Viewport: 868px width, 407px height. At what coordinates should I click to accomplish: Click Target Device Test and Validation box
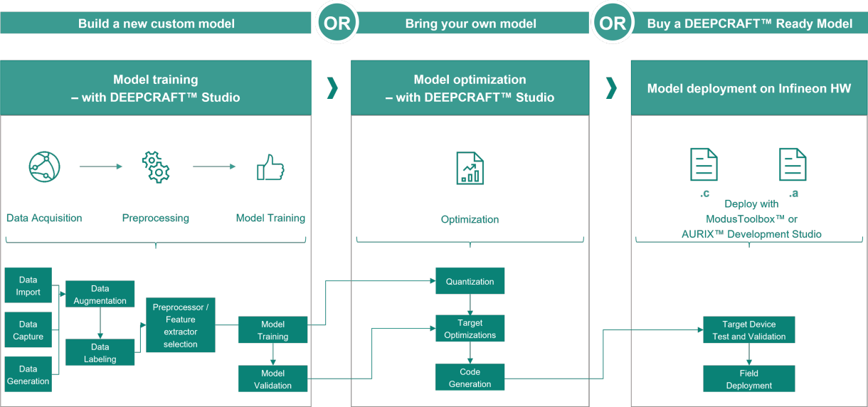click(749, 330)
